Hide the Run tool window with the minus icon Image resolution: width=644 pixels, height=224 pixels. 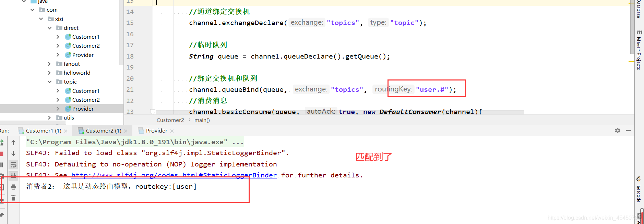[x=629, y=130]
